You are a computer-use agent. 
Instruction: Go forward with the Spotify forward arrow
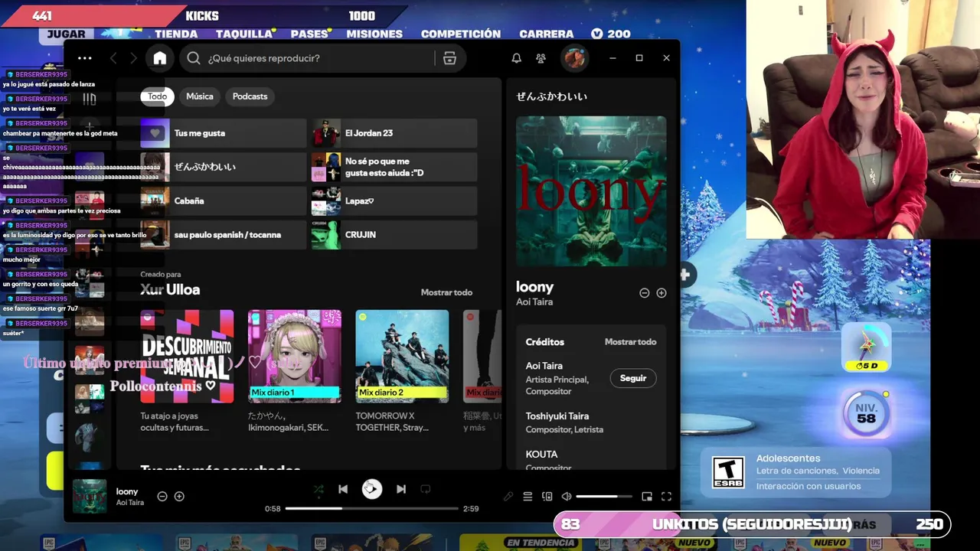[x=133, y=58]
